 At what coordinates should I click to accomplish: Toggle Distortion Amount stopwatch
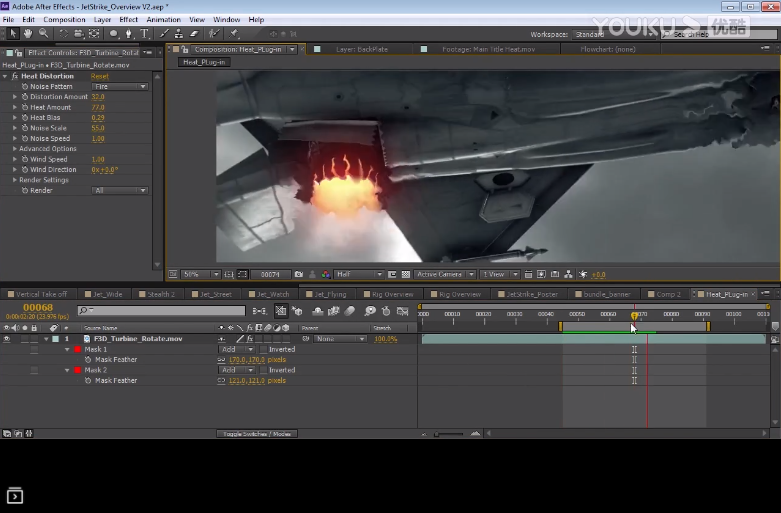[25, 97]
